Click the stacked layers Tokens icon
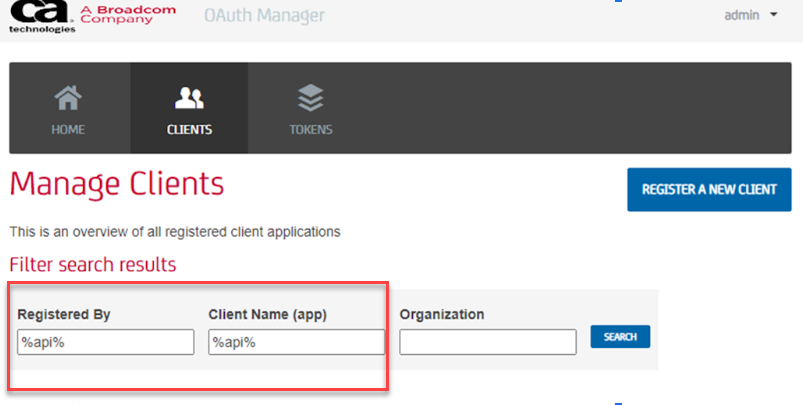The image size is (803, 405). 311,98
